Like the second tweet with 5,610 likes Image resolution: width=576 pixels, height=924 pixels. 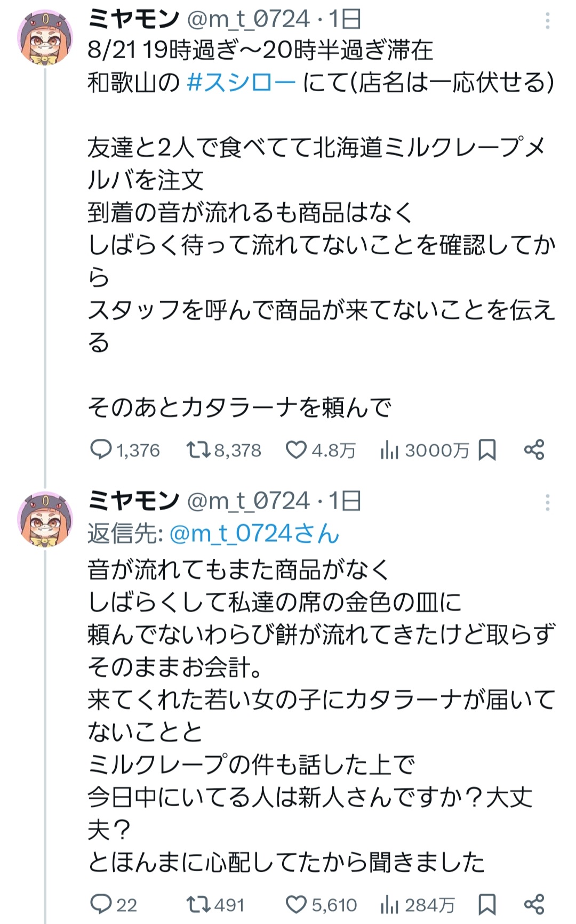coord(297,904)
